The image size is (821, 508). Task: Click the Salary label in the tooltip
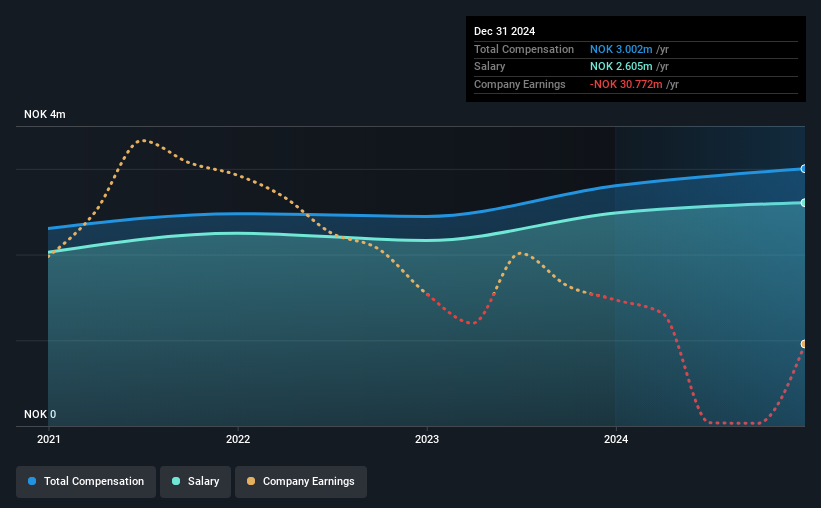pos(490,67)
